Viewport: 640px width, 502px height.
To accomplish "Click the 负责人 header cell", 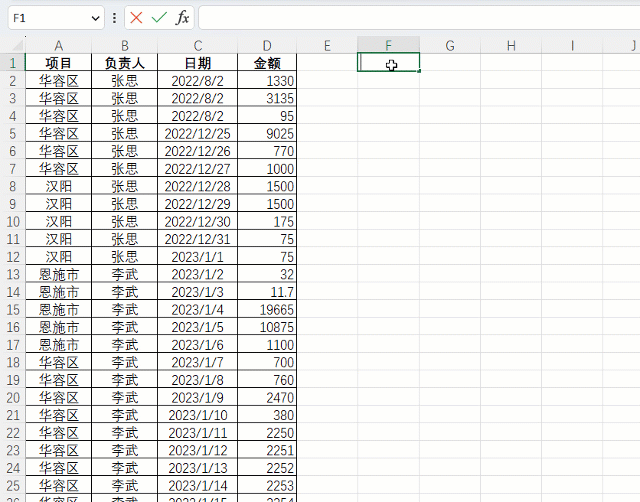I will [125, 63].
